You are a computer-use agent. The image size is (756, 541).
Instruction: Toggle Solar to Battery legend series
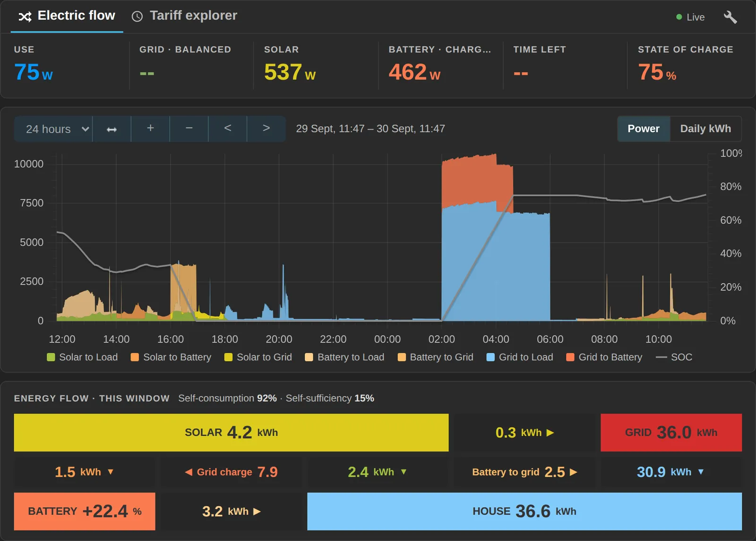point(171,357)
